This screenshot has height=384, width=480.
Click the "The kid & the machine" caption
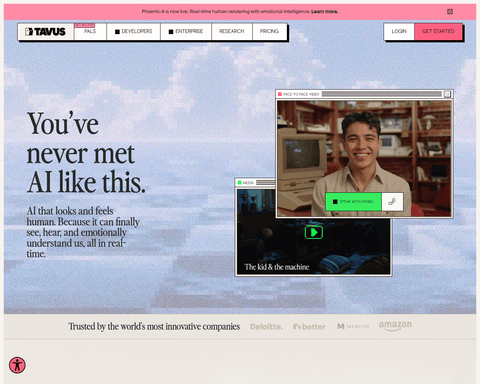pos(277,267)
